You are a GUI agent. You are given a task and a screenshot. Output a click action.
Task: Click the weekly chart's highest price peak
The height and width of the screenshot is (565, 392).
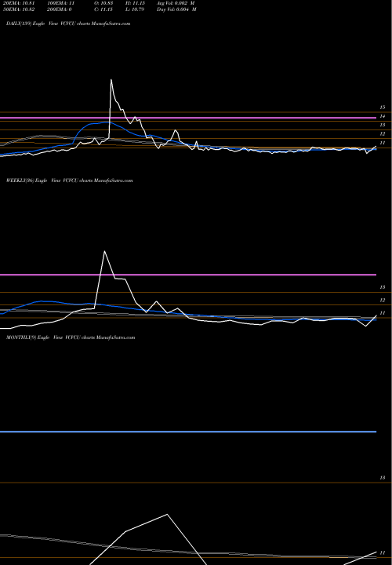[x=104, y=252]
